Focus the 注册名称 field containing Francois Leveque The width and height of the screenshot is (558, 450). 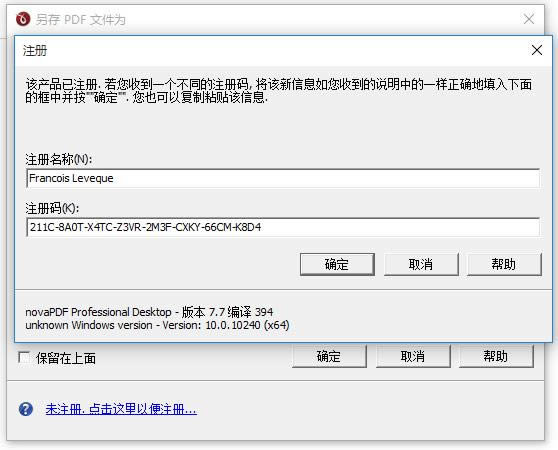click(283, 178)
